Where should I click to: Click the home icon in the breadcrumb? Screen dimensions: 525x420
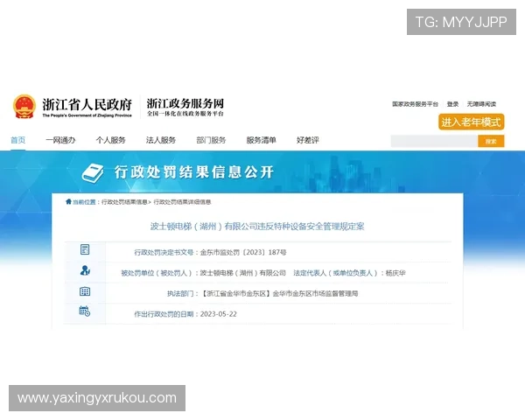pyautogui.click(x=68, y=201)
